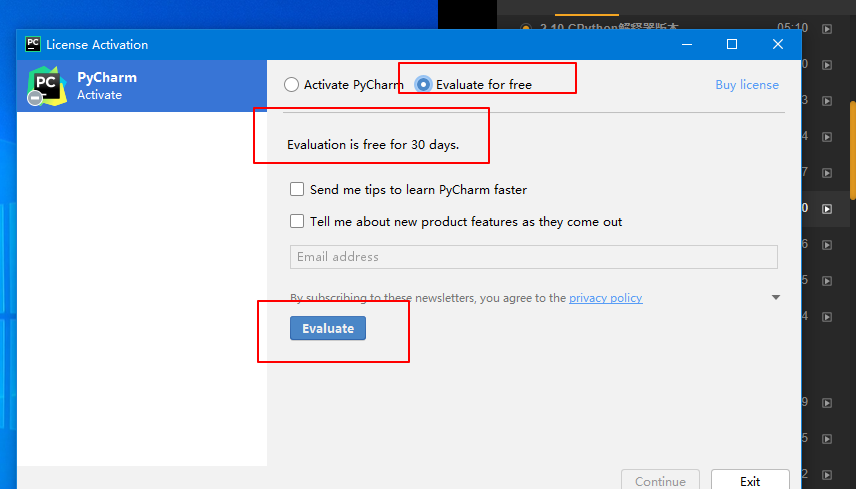Expand the disclosure arrow beside privacy policy
856x489 pixels.
pyautogui.click(x=776, y=297)
